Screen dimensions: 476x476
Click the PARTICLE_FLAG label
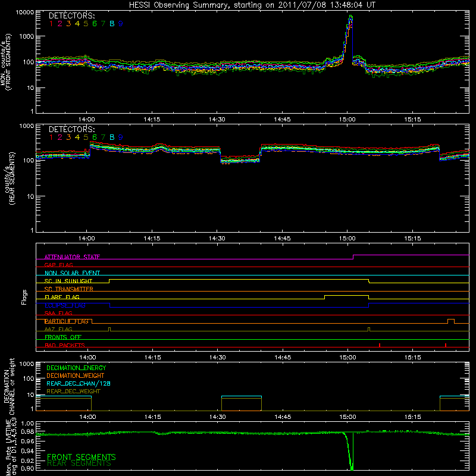(x=67, y=321)
